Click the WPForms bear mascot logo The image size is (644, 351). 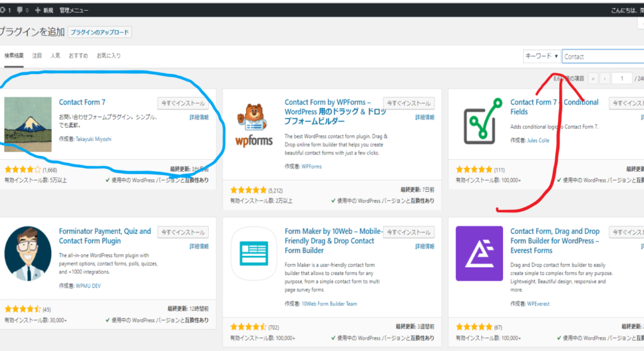254,125
